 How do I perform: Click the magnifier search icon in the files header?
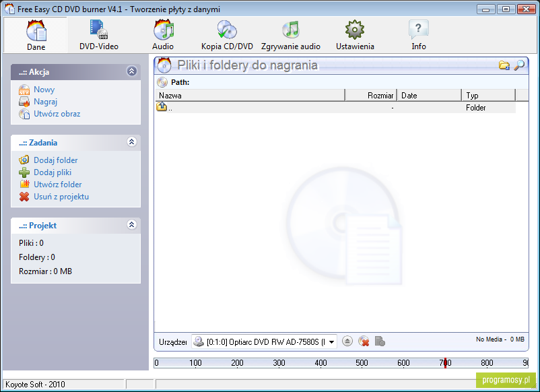(519, 65)
